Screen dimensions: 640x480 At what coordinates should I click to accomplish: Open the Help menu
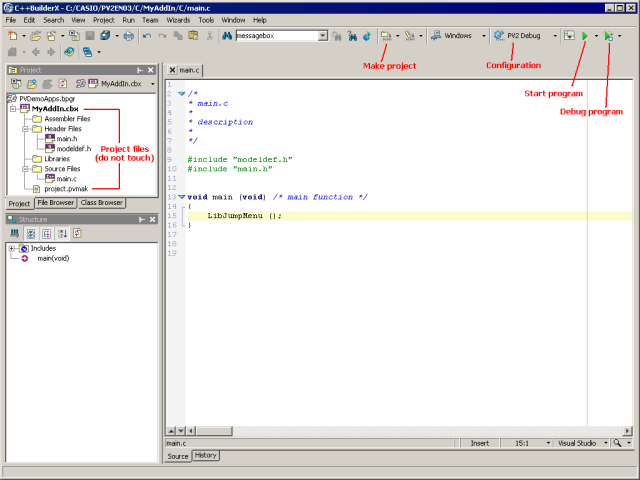pos(260,20)
